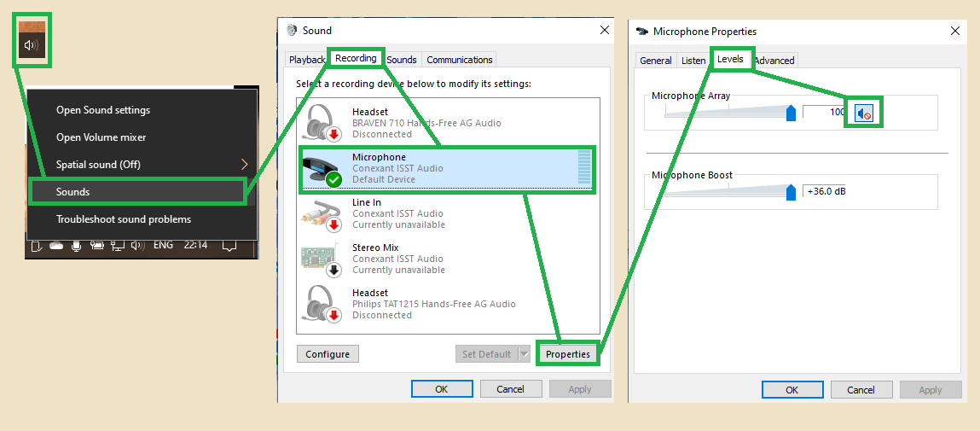
Task: Switch to Sounds tab in Sound dialog
Action: coord(401,60)
